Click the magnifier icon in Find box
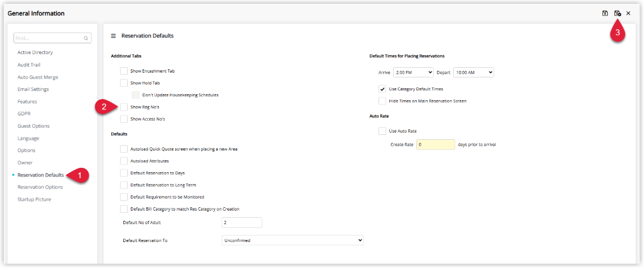 pyautogui.click(x=86, y=38)
